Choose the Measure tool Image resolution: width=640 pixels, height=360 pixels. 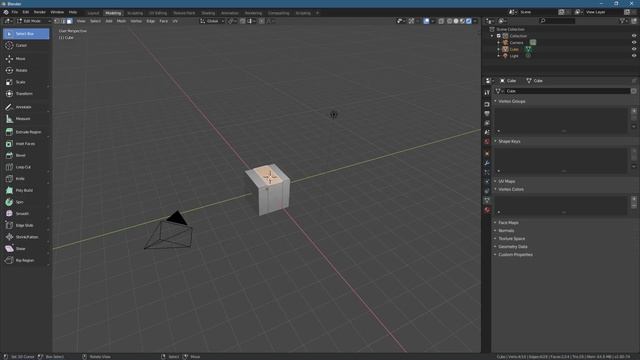point(26,119)
